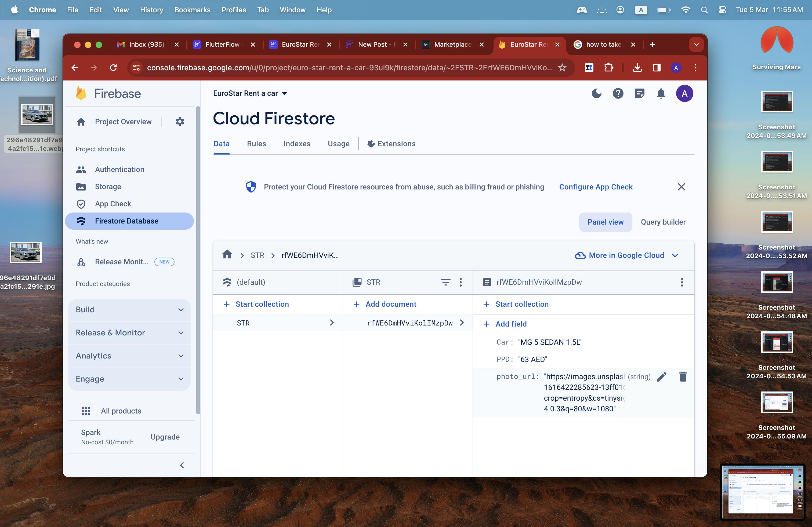Viewport: 812px width, 527px height.
Task: Open the Indexes tab
Action: [x=296, y=144]
